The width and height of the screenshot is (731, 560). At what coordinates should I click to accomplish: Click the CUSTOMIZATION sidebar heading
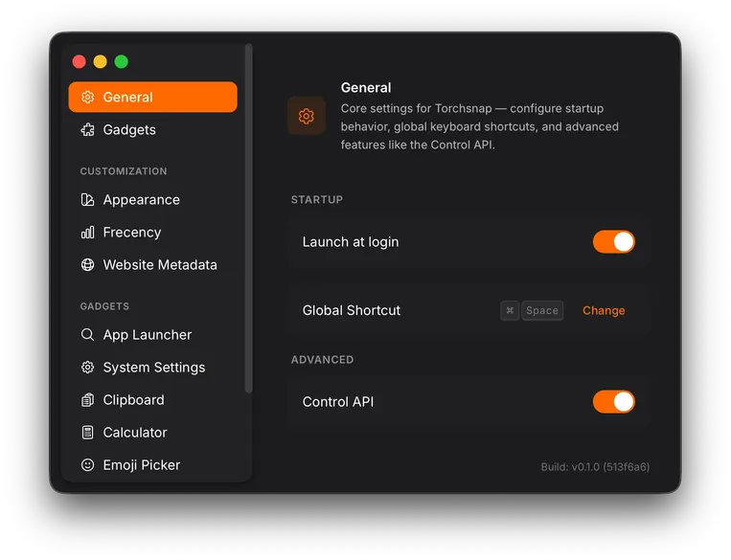coord(124,171)
